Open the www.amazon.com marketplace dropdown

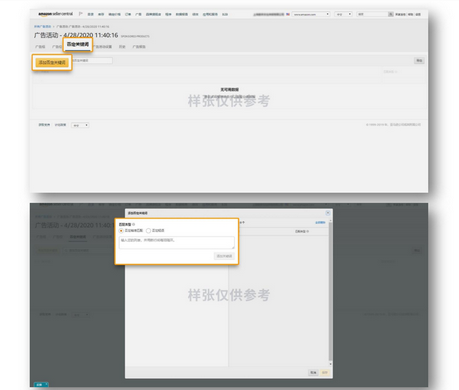(311, 14)
